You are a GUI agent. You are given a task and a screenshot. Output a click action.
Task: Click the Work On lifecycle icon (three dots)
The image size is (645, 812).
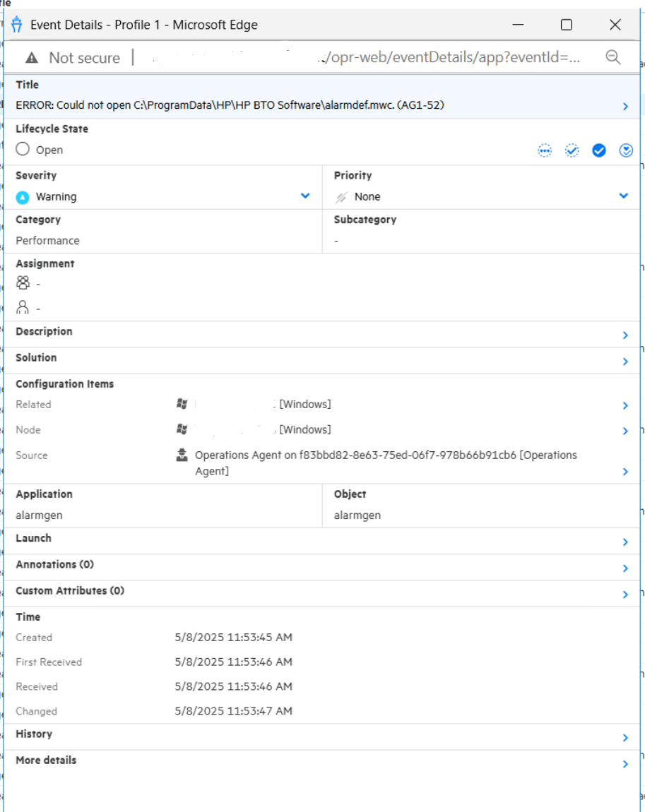coord(544,150)
